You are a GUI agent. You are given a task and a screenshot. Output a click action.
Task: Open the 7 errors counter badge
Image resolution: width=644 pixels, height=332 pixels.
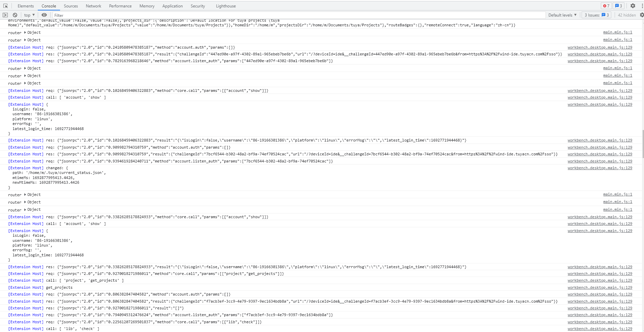tap(606, 6)
